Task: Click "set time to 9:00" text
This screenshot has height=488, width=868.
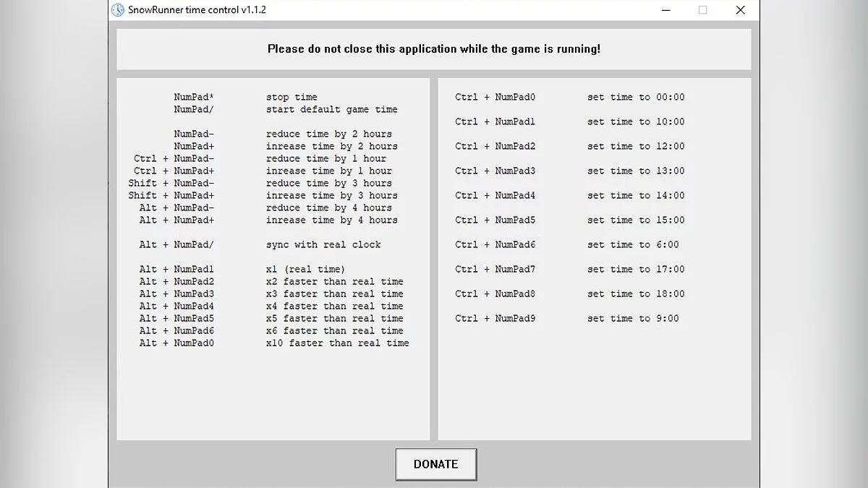Action: pos(633,318)
